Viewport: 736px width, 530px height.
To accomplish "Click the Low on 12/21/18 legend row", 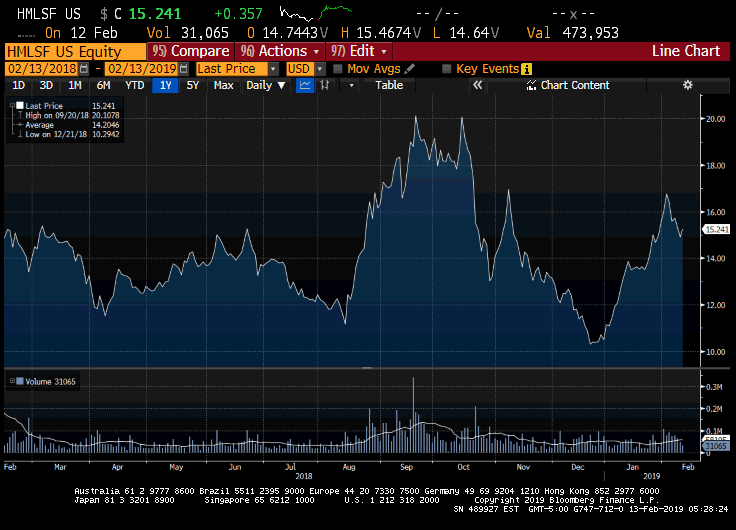I will coord(72,134).
